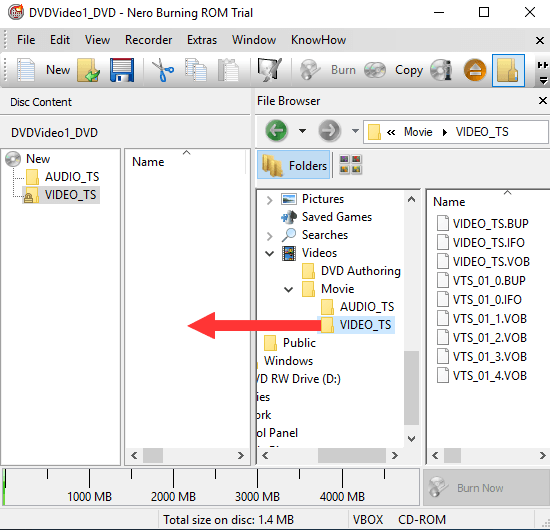This screenshot has height=530, width=550.
Task: Open the forward history dropdown arrow
Action: point(355,131)
